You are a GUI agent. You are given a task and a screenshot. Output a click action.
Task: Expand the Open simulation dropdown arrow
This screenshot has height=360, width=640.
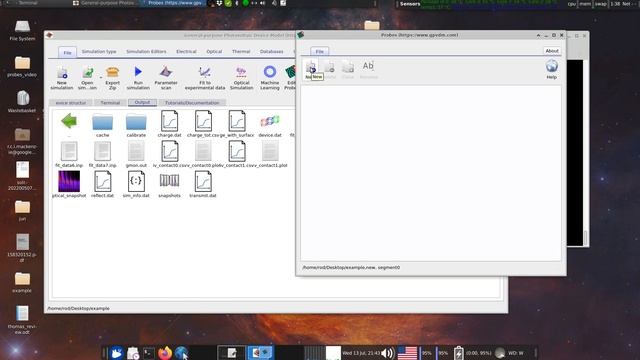[x=100, y=78]
